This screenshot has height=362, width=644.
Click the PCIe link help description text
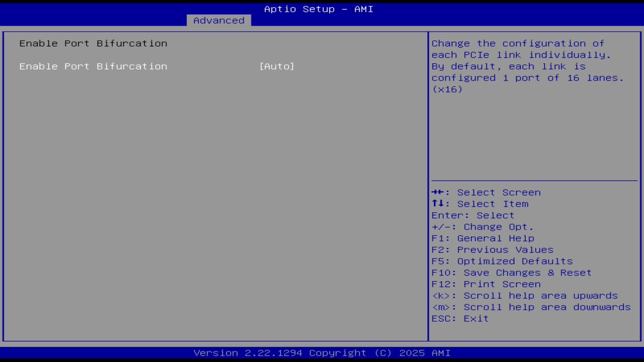coord(527,66)
